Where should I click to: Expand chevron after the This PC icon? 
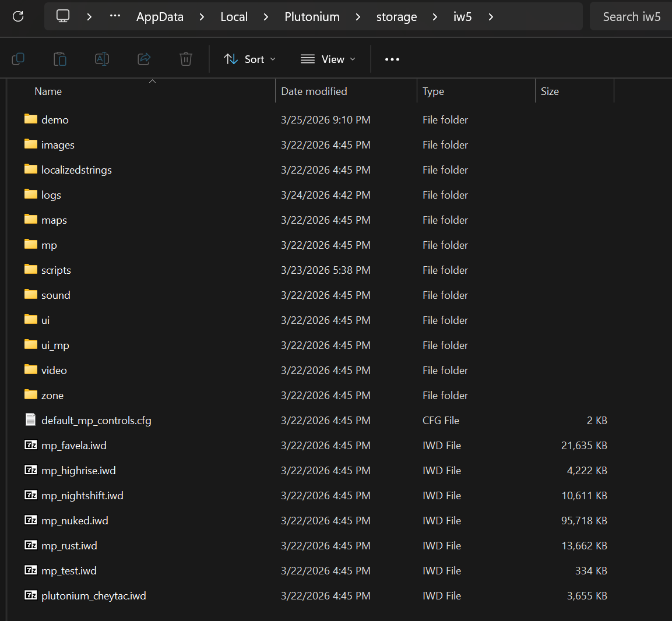point(89,17)
